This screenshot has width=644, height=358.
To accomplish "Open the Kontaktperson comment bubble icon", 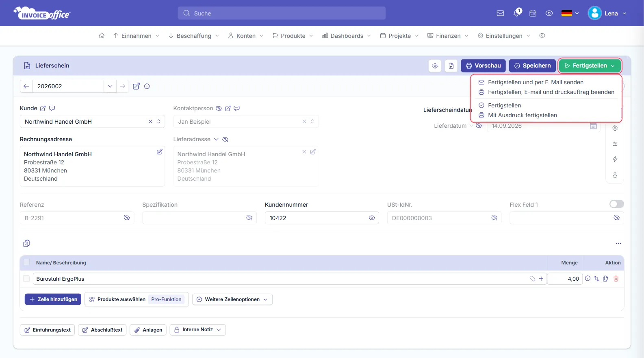I will pyautogui.click(x=236, y=108).
